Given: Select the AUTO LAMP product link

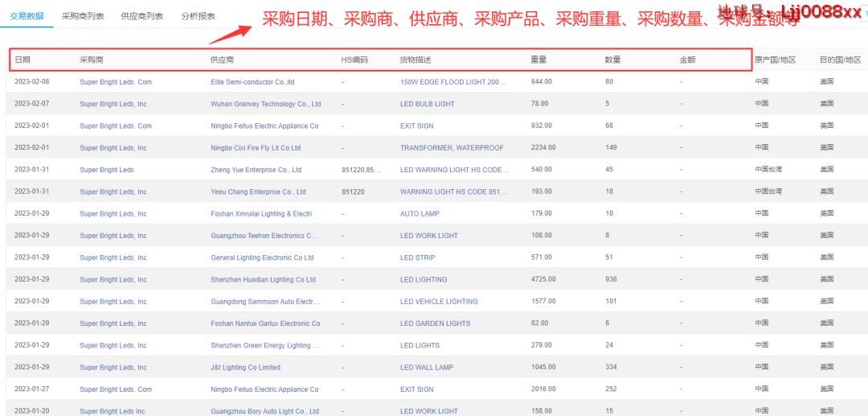Looking at the screenshot, I should [x=421, y=214].
